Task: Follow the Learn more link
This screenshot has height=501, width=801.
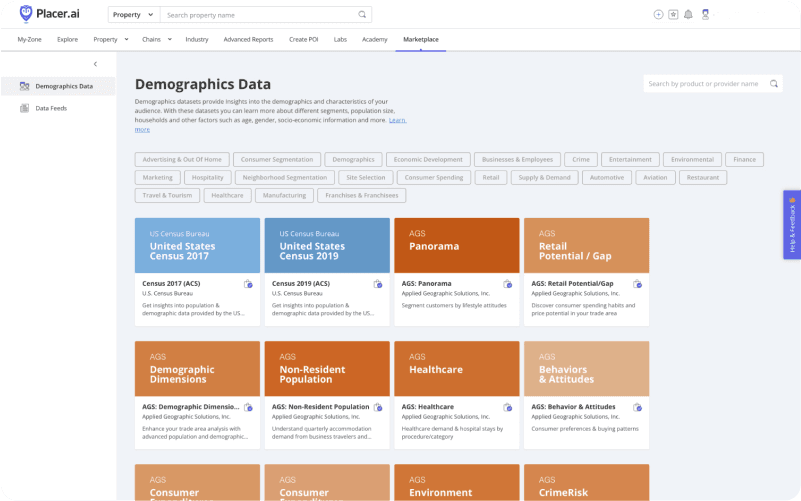Action: (x=397, y=121)
